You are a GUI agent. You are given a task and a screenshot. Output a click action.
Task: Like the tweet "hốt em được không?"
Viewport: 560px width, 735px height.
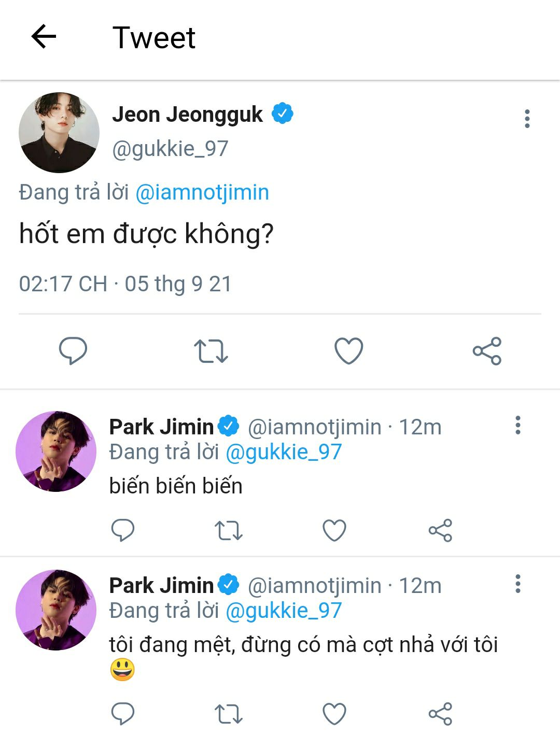[348, 351]
